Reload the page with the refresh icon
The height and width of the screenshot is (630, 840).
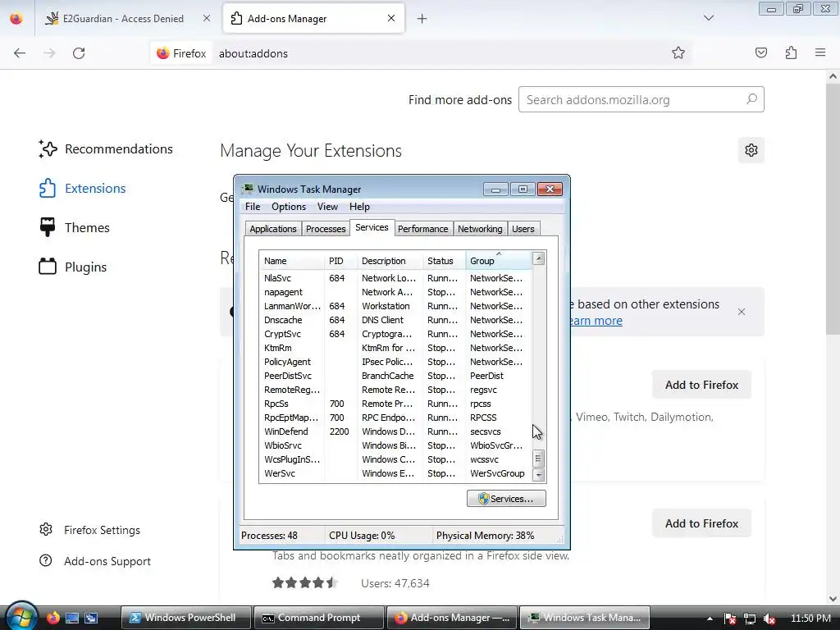79,53
